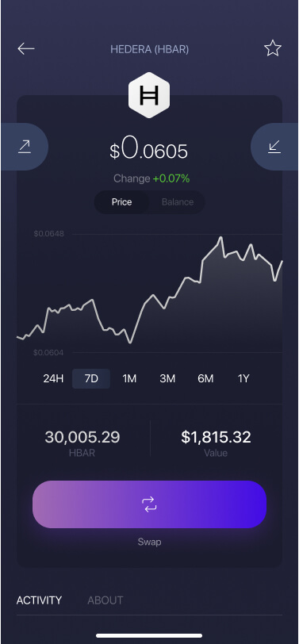The width and height of the screenshot is (299, 644).
Task: Select the 7D time range
Action: (x=91, y=378)
